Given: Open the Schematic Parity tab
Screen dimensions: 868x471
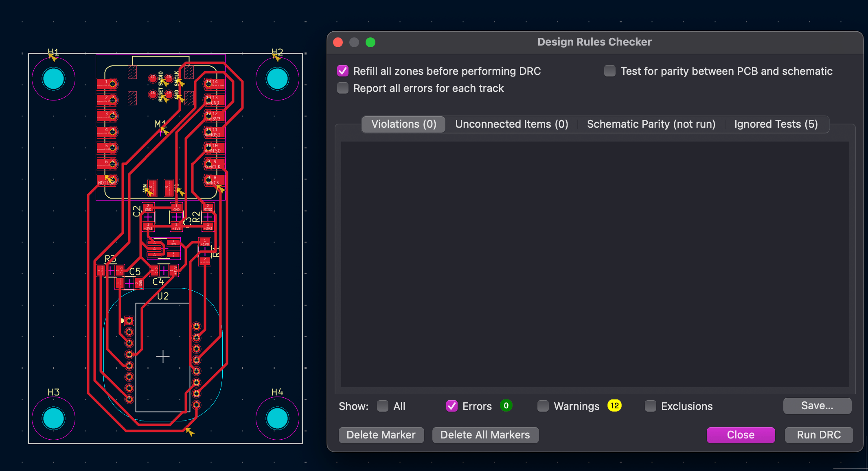Looking at the screenshot, I should pos(651,124).
